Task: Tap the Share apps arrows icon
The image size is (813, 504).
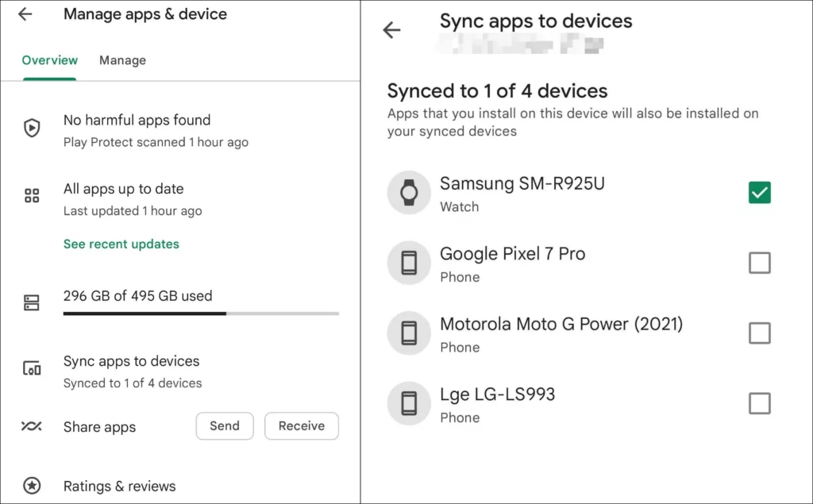Action: [x=32, y=426]
